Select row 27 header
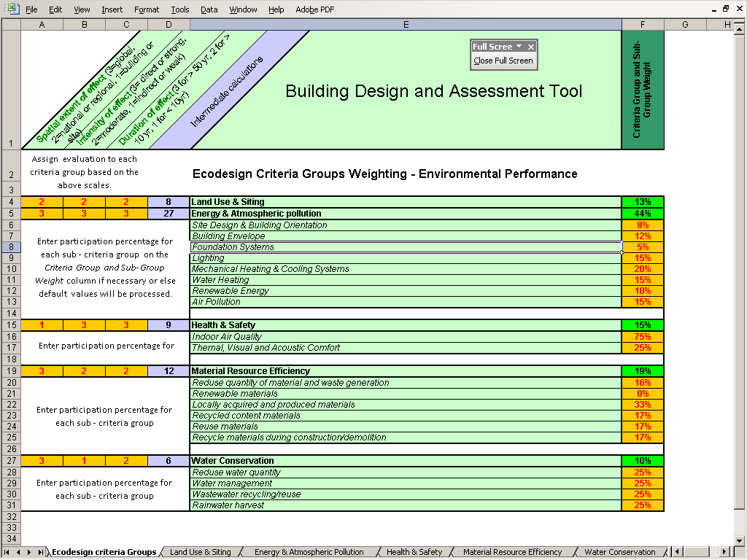 [12, 461]
